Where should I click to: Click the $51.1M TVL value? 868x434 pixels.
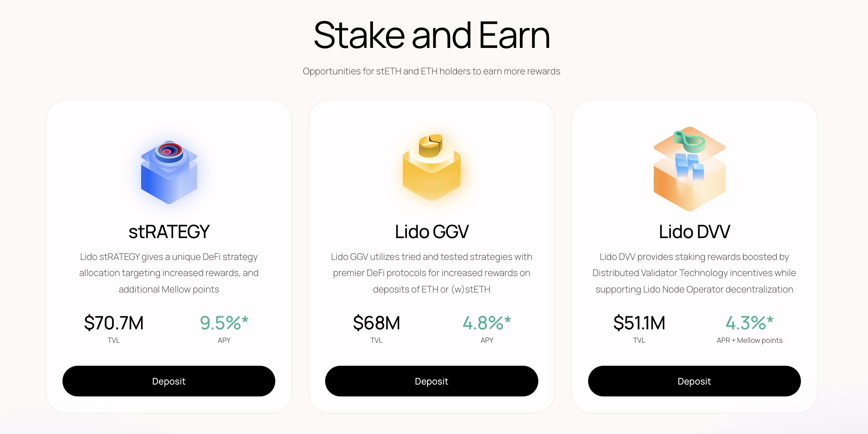click(x=639, y=323)
